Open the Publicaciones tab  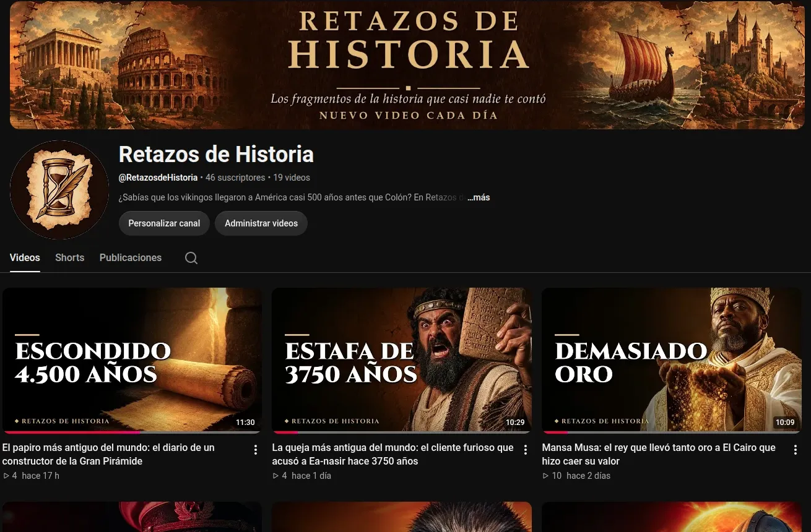(x=131, y=257)
